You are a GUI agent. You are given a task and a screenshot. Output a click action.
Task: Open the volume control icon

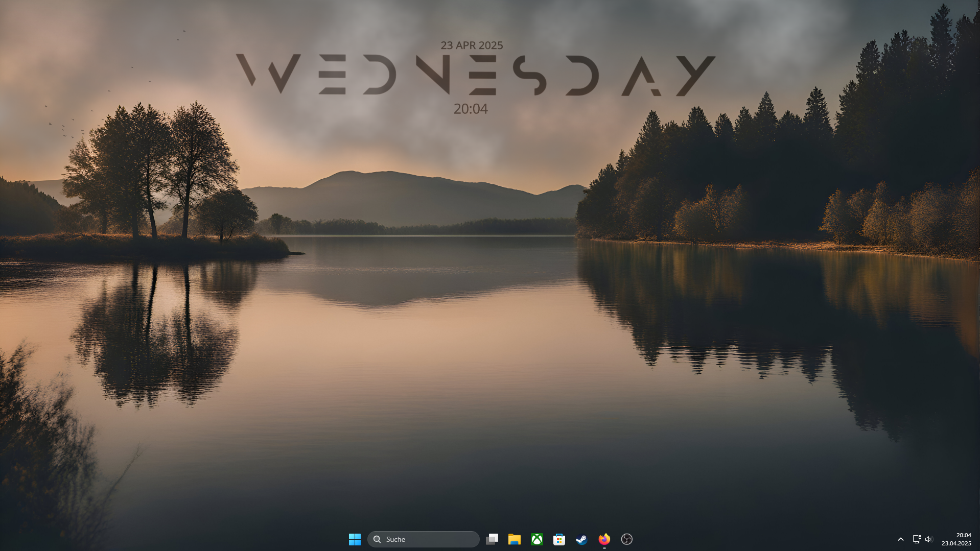click(929, 539)
